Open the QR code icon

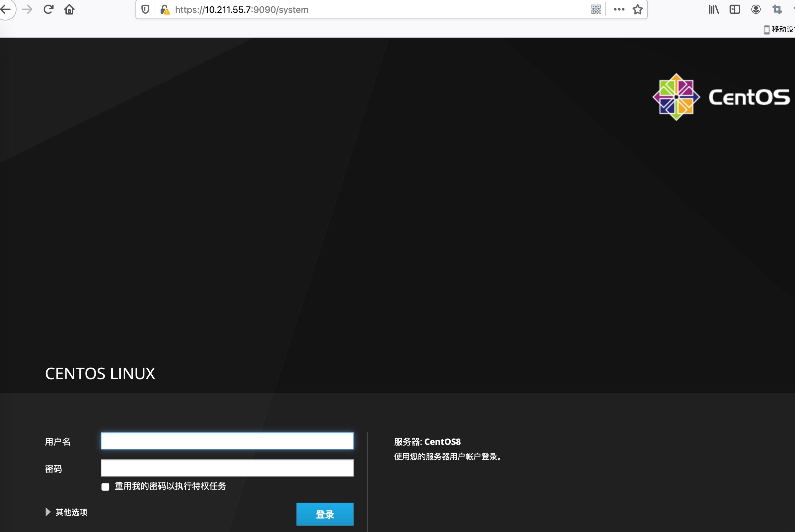coord(596,10)
